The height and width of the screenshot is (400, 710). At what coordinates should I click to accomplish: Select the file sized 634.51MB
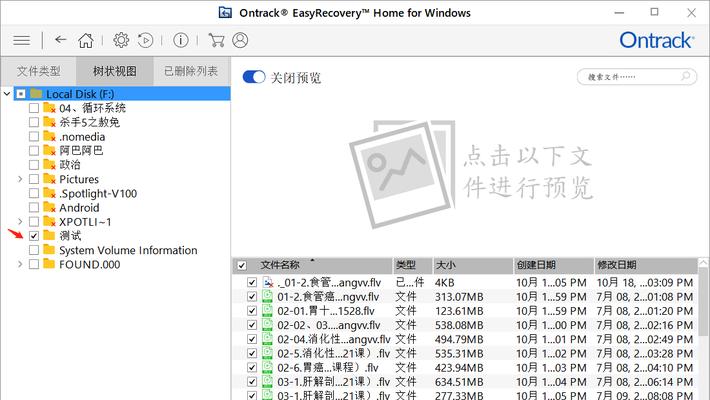[x=465, y=382]
